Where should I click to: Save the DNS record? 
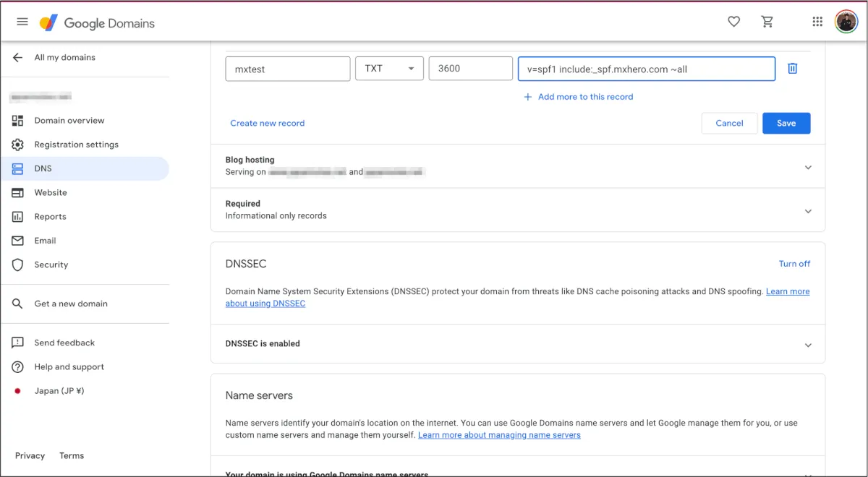(786, 124)
